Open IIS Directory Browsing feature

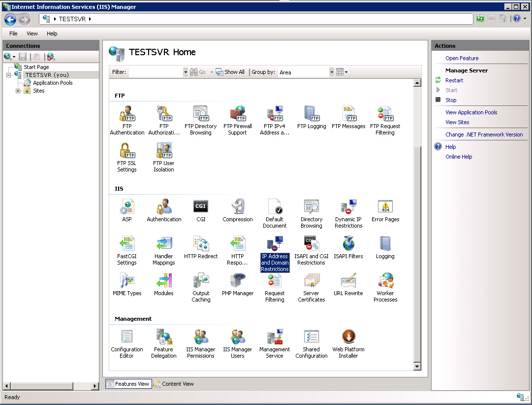[312, 213]
